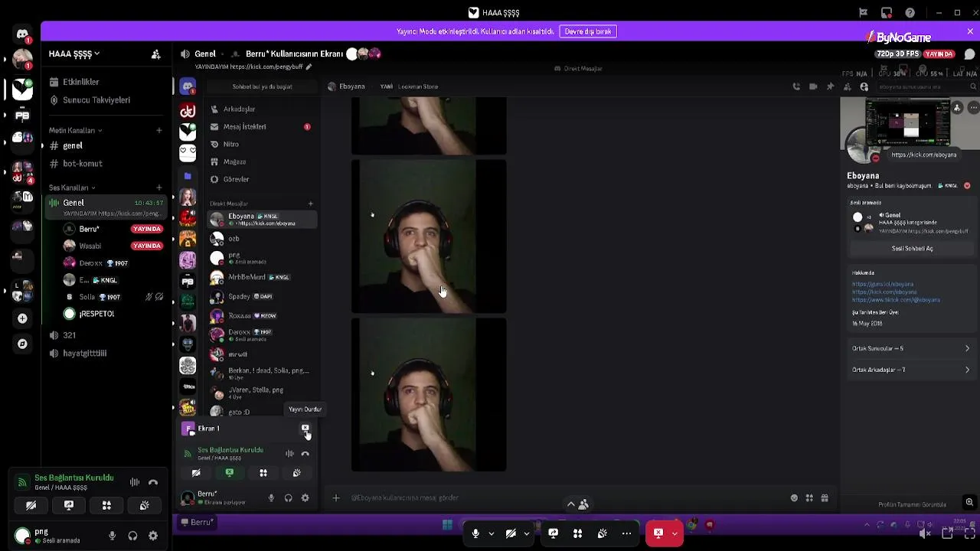Open activities in left voice panel
This screenshot has width=980, height=551.
pos(106,506)
